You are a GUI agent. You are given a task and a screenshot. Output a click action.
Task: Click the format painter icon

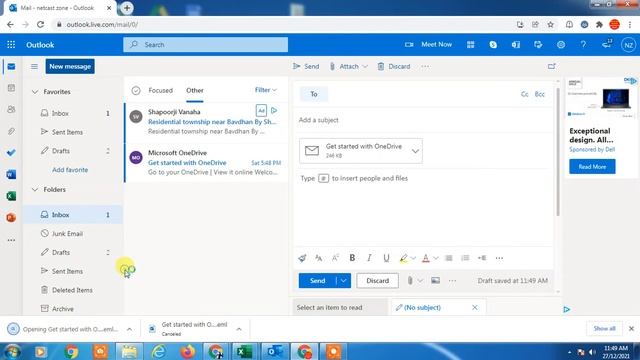[302, 258]
